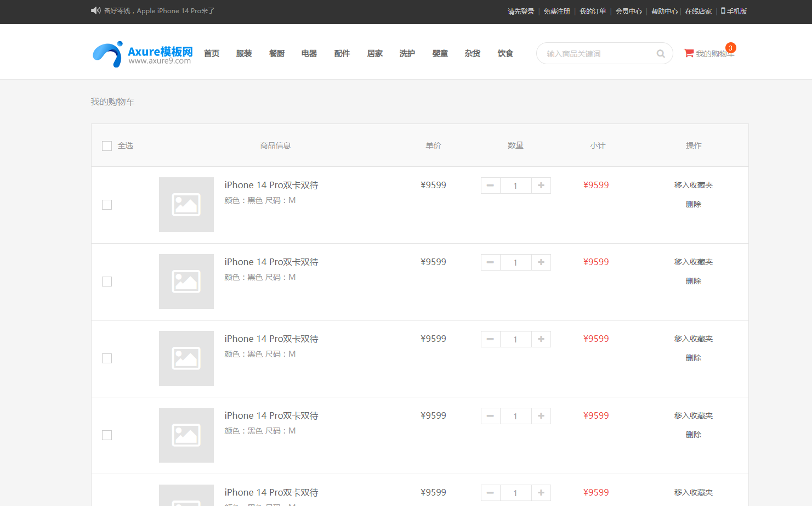Open the 洗护 category
812x506 pixels.
point(407,53)
